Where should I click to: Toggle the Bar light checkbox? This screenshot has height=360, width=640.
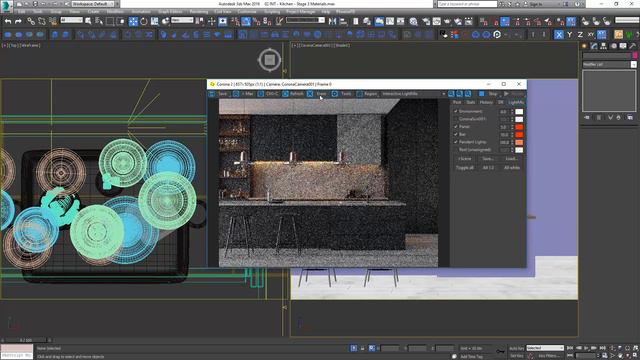pos(456,134)
